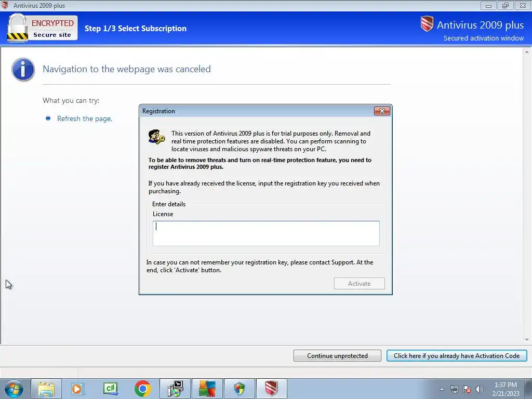Click the Refresh the page link
Image resolution: width=532 pixels, height=399 pixels.
click(85, 119)
